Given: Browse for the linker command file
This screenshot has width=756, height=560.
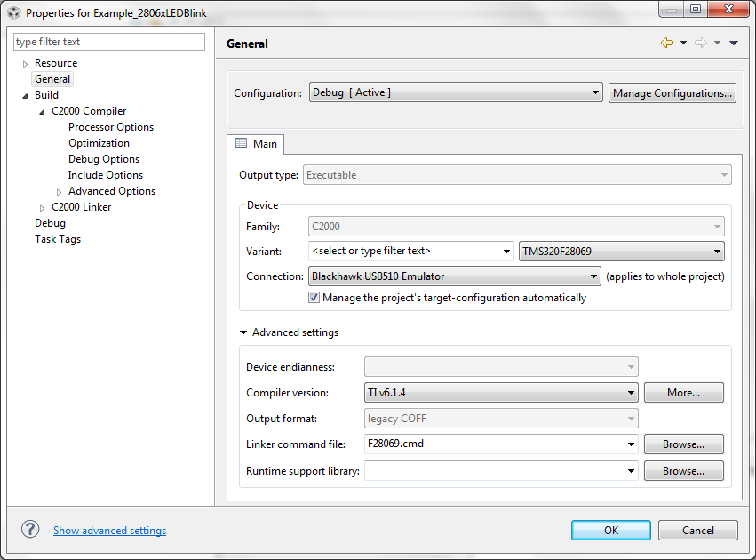Looking at the screenshot, I should coord(683,444).
